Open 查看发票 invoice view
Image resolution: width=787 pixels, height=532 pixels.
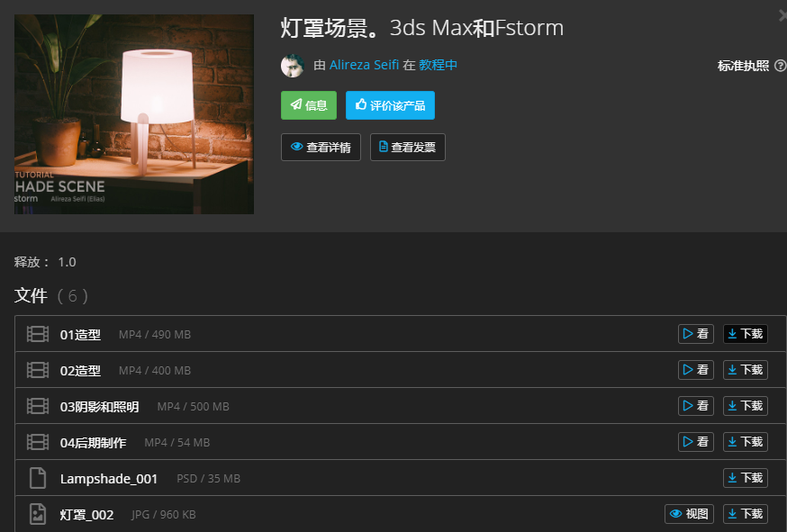pyautogui.click(x=408, y=147)
